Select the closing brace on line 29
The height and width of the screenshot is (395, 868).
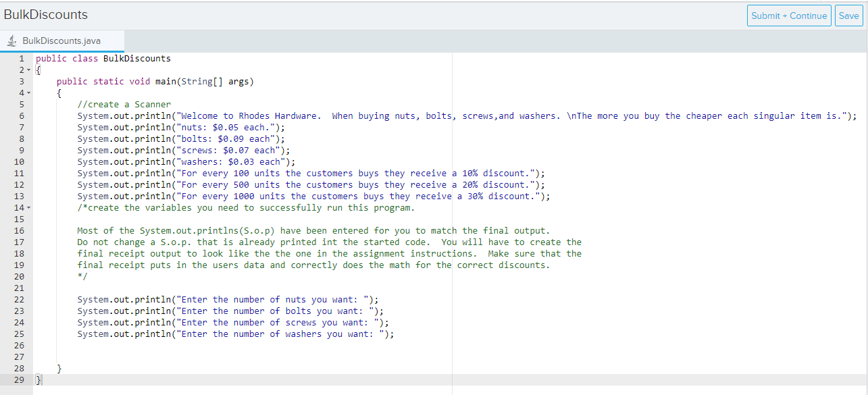[x=39, y=379]
